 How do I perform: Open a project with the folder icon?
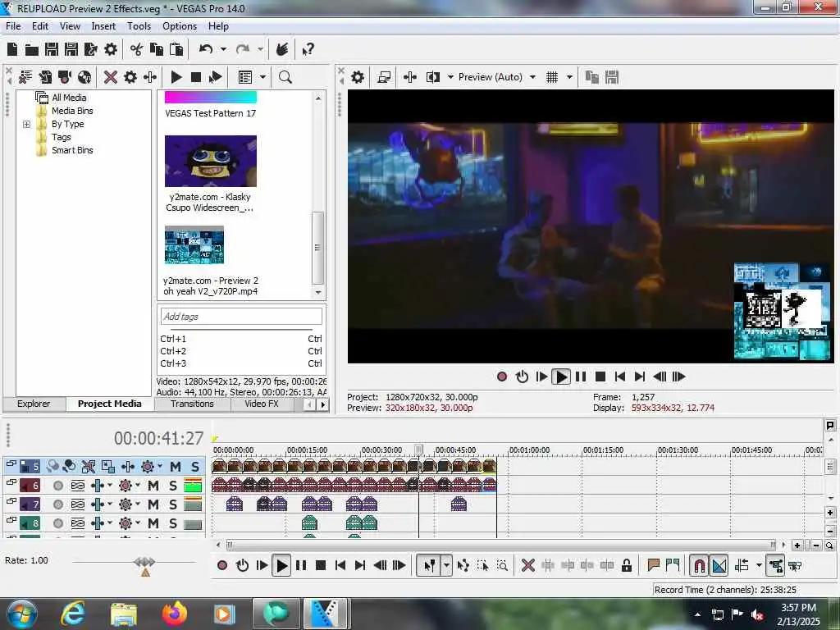[x=32, y=50]
